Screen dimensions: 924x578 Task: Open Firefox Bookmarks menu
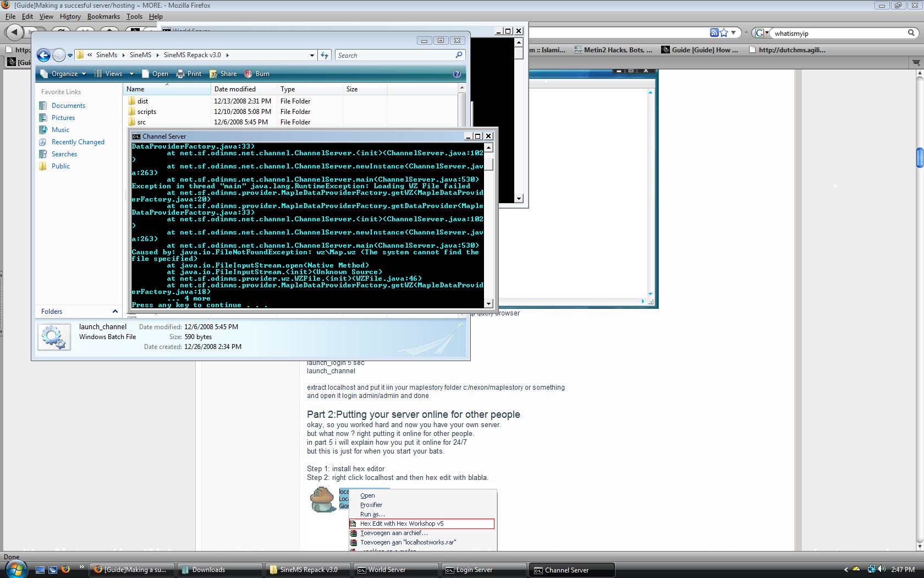tap(103, 17)
